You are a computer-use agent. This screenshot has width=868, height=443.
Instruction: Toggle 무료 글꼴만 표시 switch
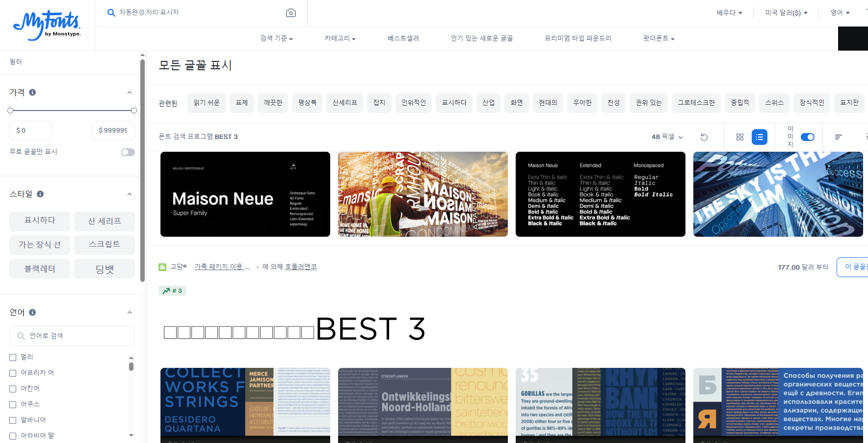click(128, 152)
